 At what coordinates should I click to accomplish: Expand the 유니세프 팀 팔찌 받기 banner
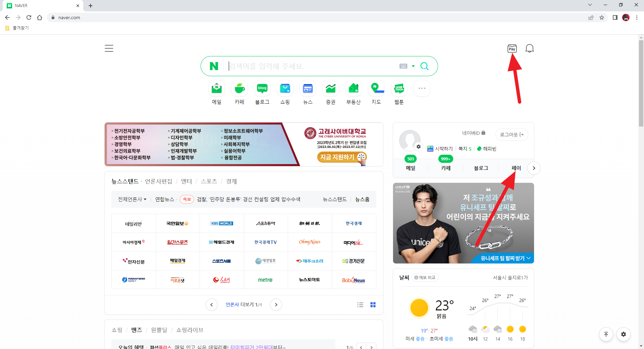505,258
